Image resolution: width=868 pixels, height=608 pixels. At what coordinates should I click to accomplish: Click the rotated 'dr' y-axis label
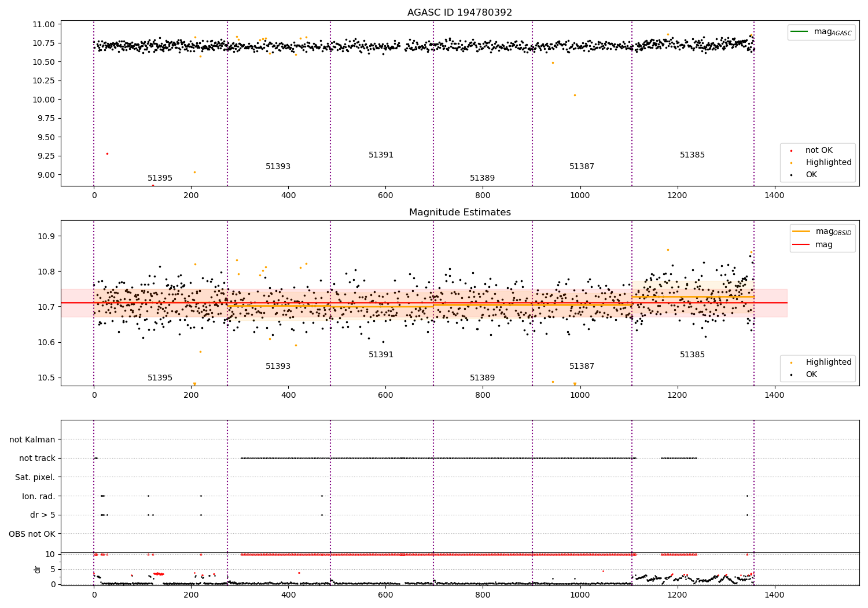(38, 569)
